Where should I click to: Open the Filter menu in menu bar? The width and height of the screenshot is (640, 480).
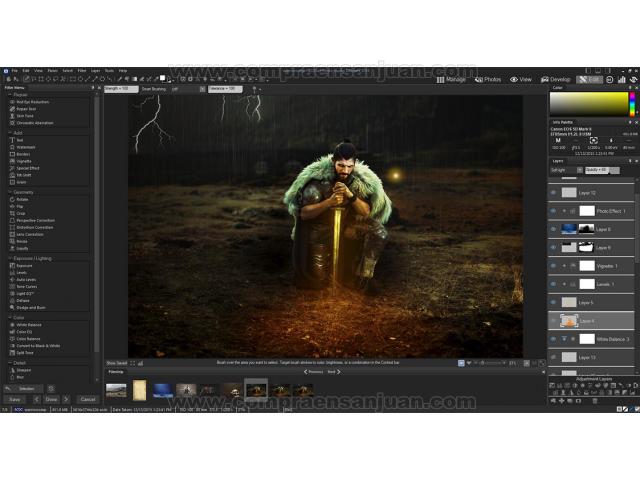point(82,71)
